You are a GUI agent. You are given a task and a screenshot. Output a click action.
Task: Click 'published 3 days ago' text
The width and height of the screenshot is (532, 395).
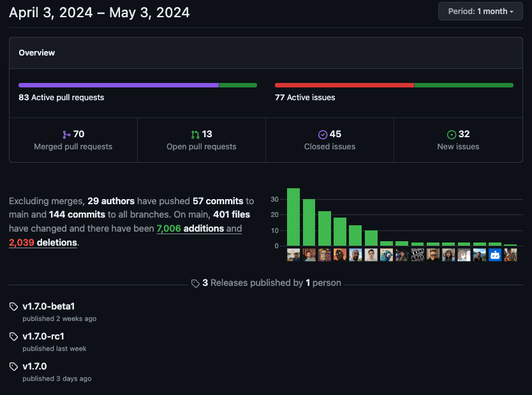point(57,378)
